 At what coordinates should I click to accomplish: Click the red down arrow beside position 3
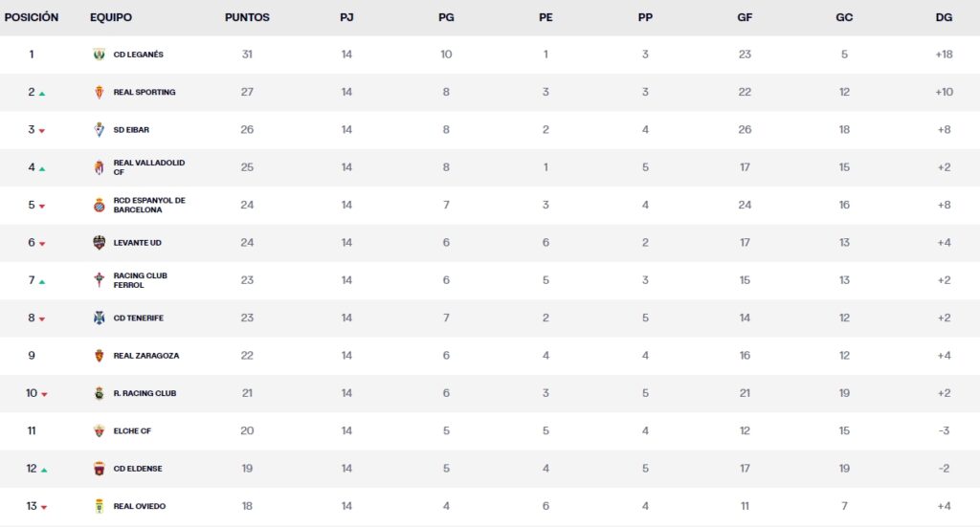click(42, 131)
